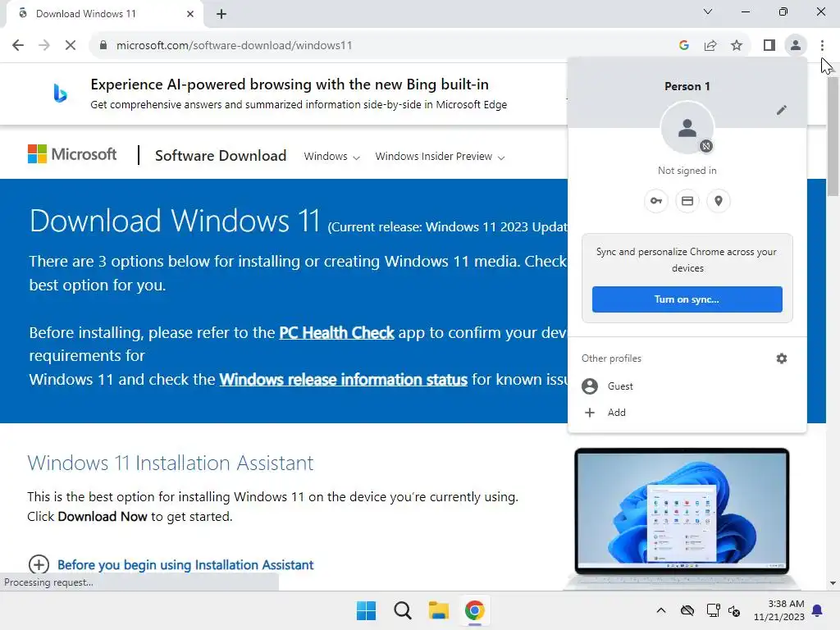Click the Bing logo in banner

(60, 94)
